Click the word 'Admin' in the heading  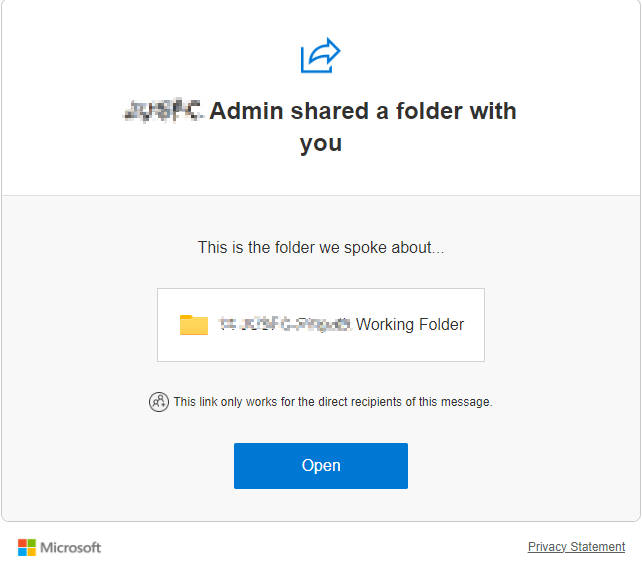pyautogui.click(x=246, y=111)
